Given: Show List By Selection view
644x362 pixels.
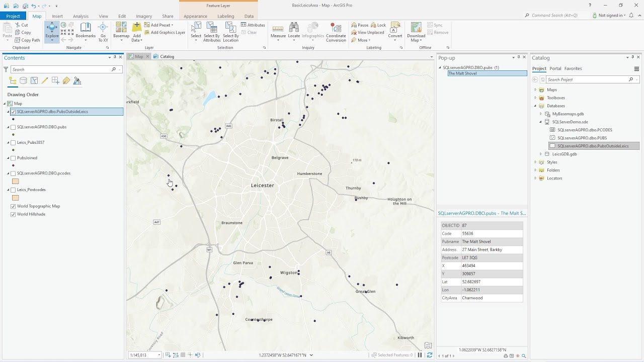Looking at the screenshot, I should pos(34,80).
